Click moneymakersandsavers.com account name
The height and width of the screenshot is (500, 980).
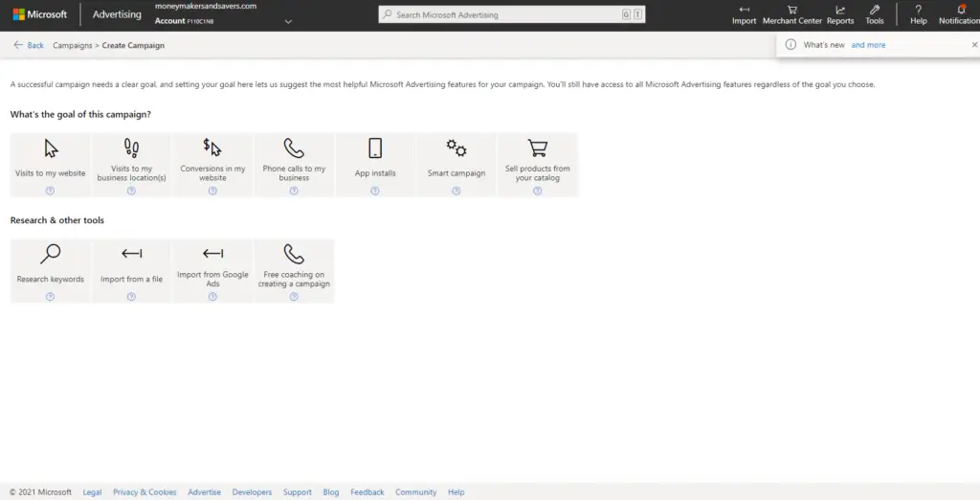click(206, 7)
